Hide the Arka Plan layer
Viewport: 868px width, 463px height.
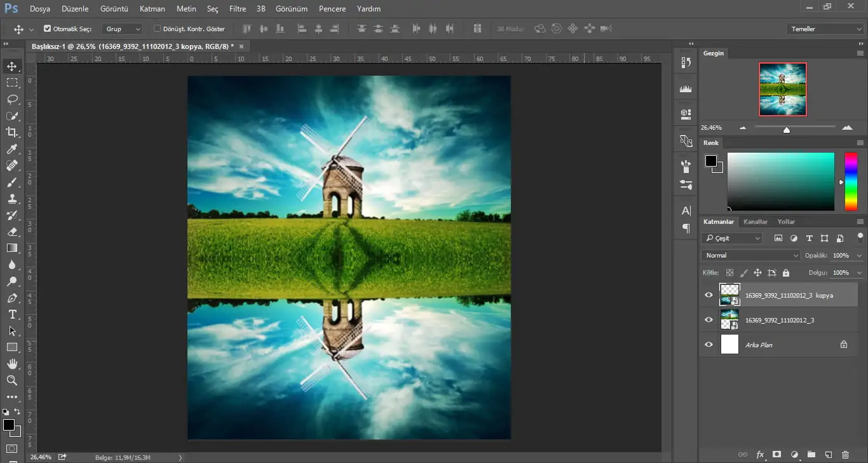pos(709,345)
